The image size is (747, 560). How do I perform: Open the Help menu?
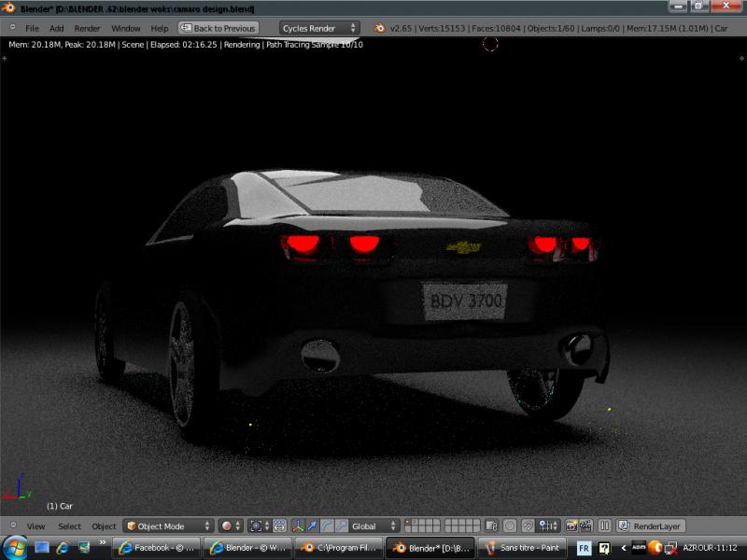pos(159,28)
